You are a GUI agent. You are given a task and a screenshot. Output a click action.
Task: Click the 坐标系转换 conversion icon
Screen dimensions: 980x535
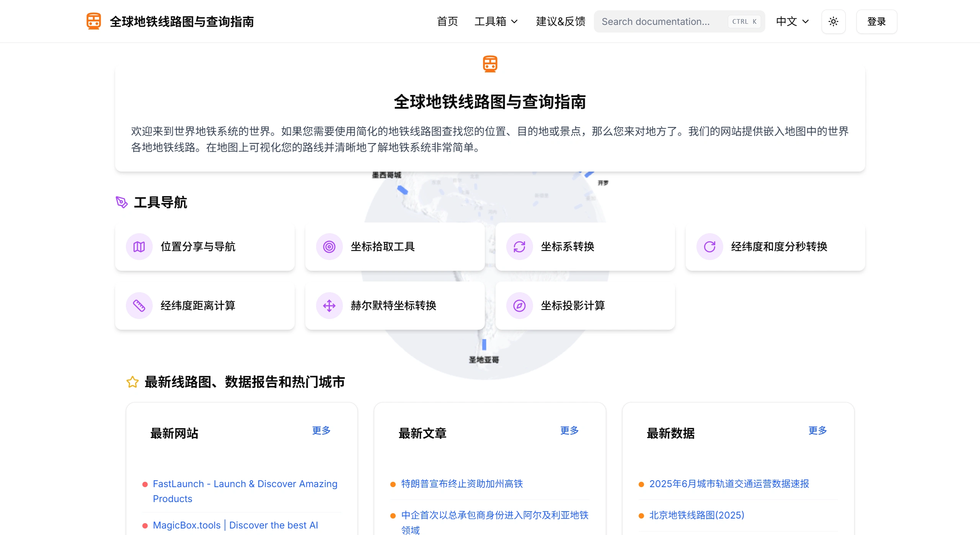tap(519, 247)
